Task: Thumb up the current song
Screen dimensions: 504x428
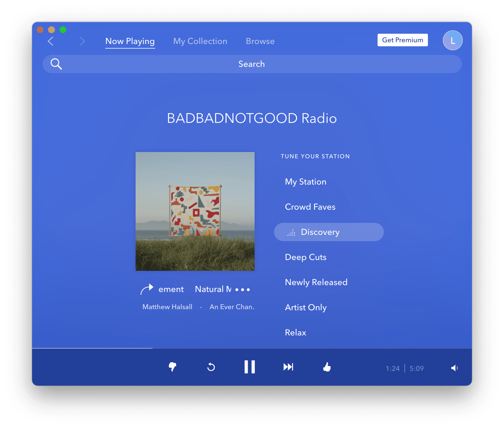Action: [327, 367]
